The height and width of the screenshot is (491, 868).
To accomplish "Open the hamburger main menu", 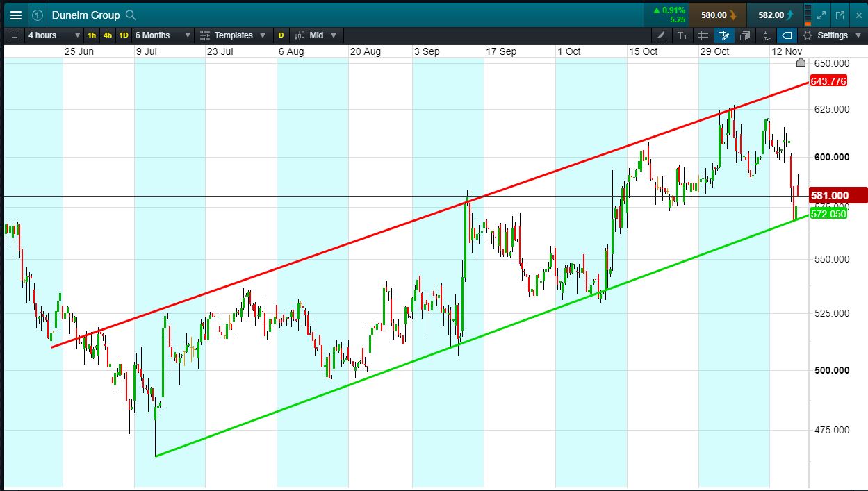I will [x=15, y=15].
